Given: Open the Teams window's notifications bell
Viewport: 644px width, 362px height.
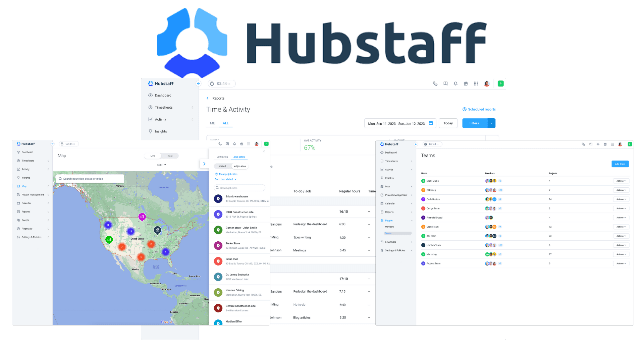Looking at the screenshot, I should 598,144.
